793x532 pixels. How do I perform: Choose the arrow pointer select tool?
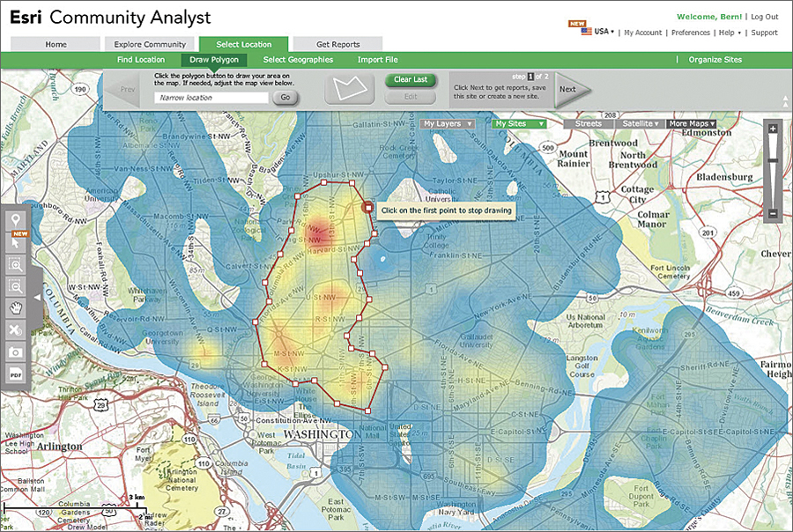tap(16, 242)
